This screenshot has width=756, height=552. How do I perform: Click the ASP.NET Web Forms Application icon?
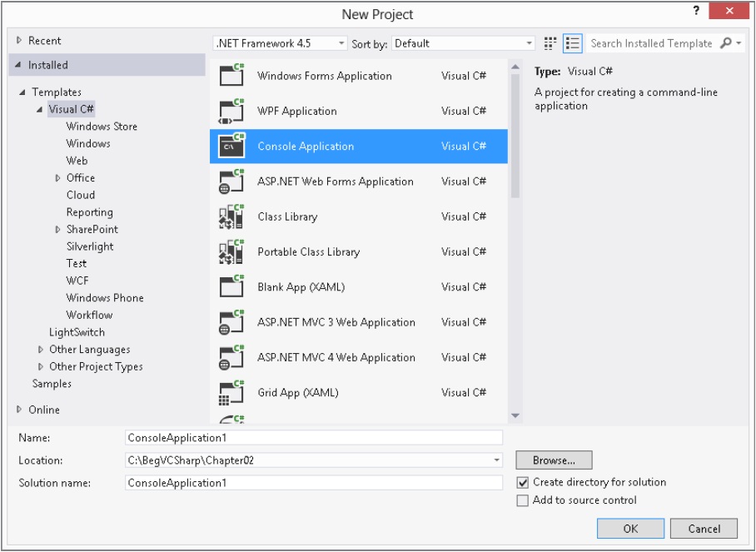click(x=232, y=182)
